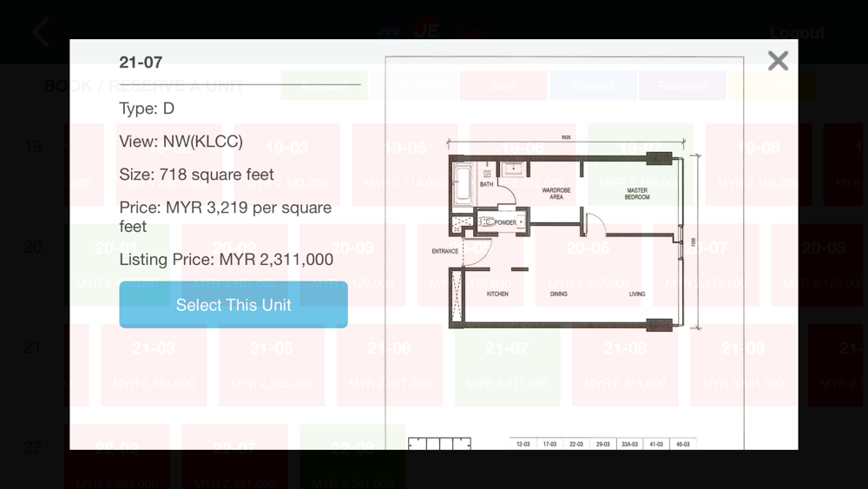Select This Unit for 21-07
868x489 pixels.
(x=233, y=305)
